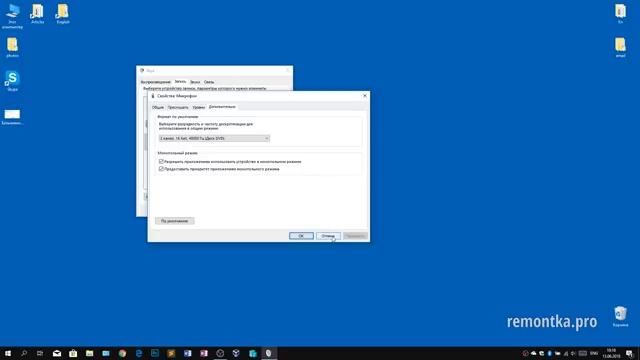Launch the Skype desktop shortcut
The image size is (640, 360).
[x=12, y=81]
